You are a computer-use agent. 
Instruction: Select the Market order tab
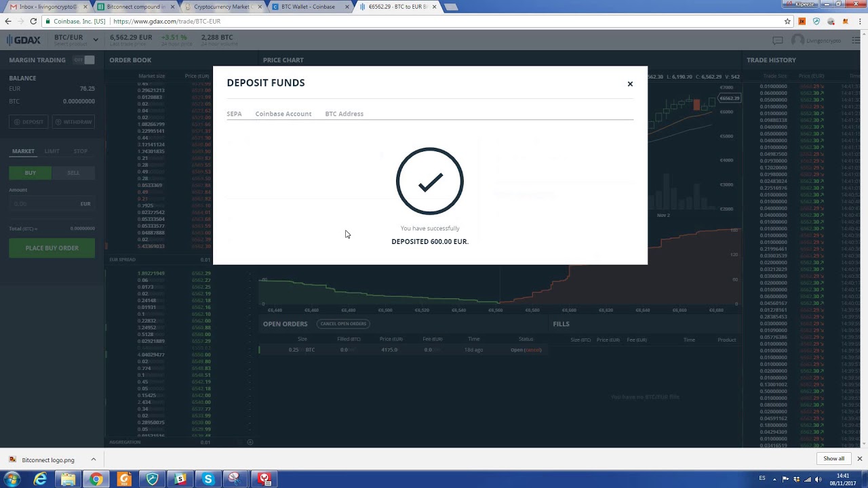coord(23,151)
